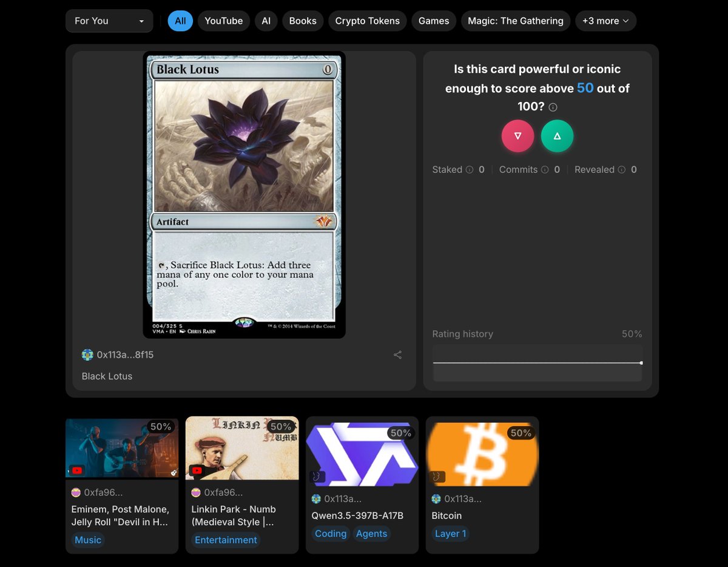Open Linkin Park - Numb title

[234, 515]
